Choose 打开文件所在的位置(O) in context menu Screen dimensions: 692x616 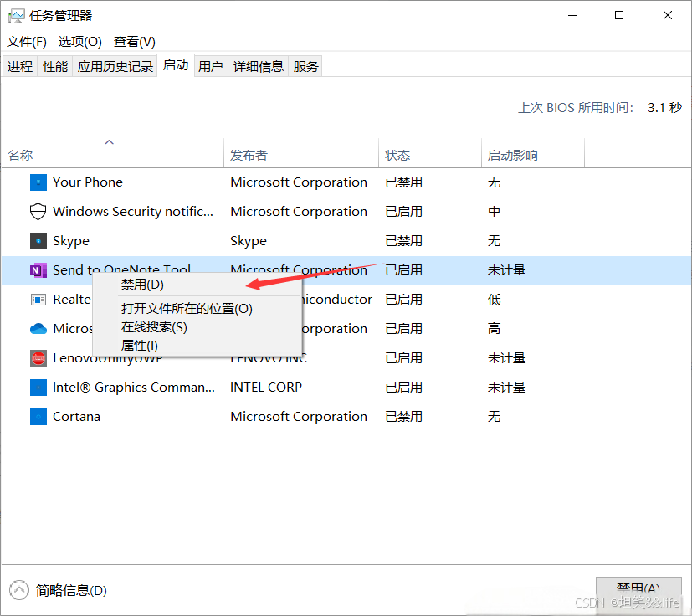tap(197, 309)
